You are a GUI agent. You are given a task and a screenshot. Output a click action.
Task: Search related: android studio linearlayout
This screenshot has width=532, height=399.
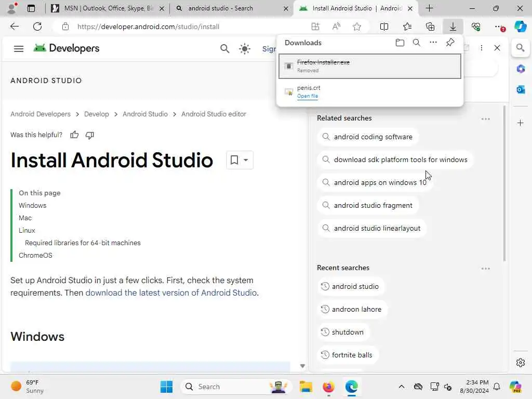coord(372,228)
